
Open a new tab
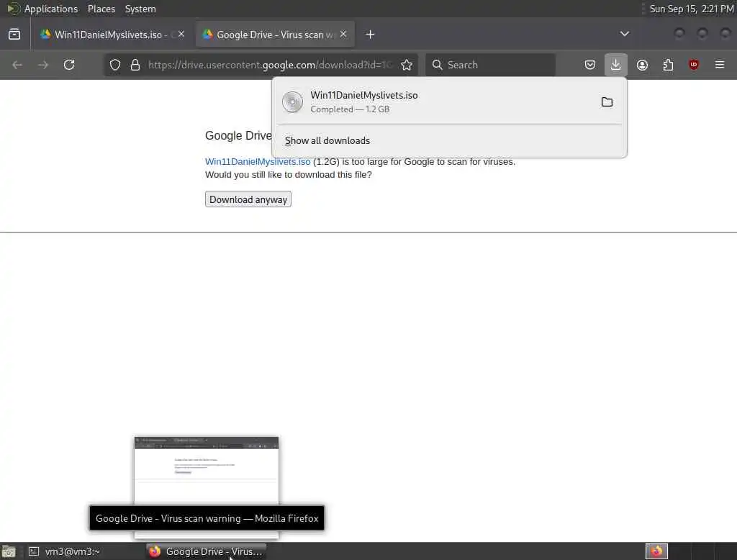371,35
